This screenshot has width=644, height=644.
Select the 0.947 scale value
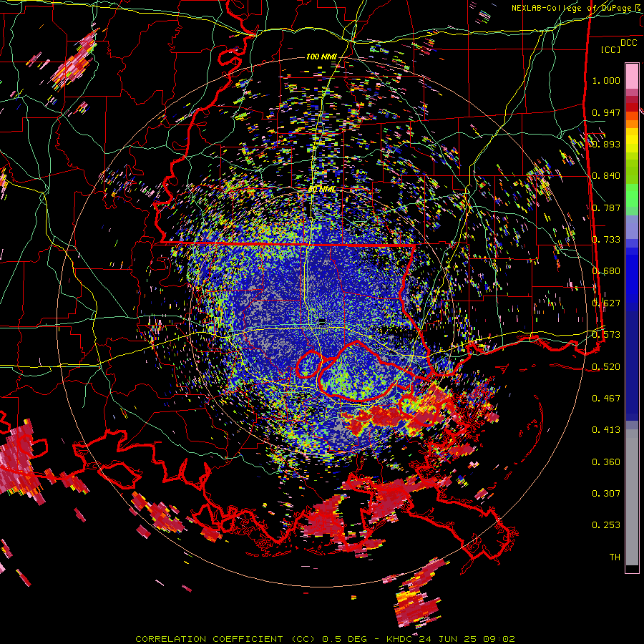[606, 112]
